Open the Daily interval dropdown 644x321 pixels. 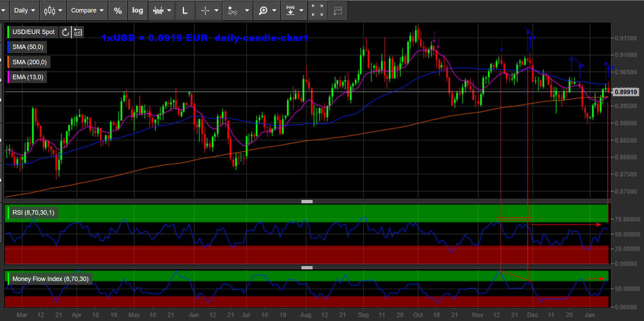coord(24,10)
